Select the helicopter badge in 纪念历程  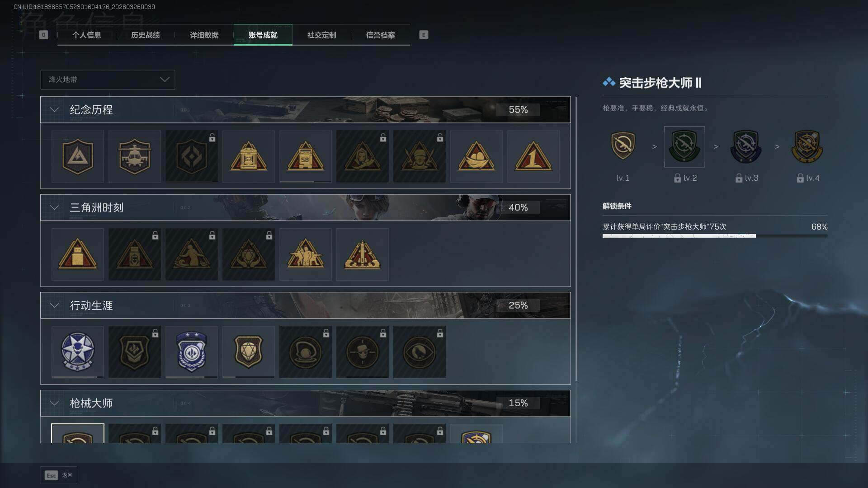(135, 156)
